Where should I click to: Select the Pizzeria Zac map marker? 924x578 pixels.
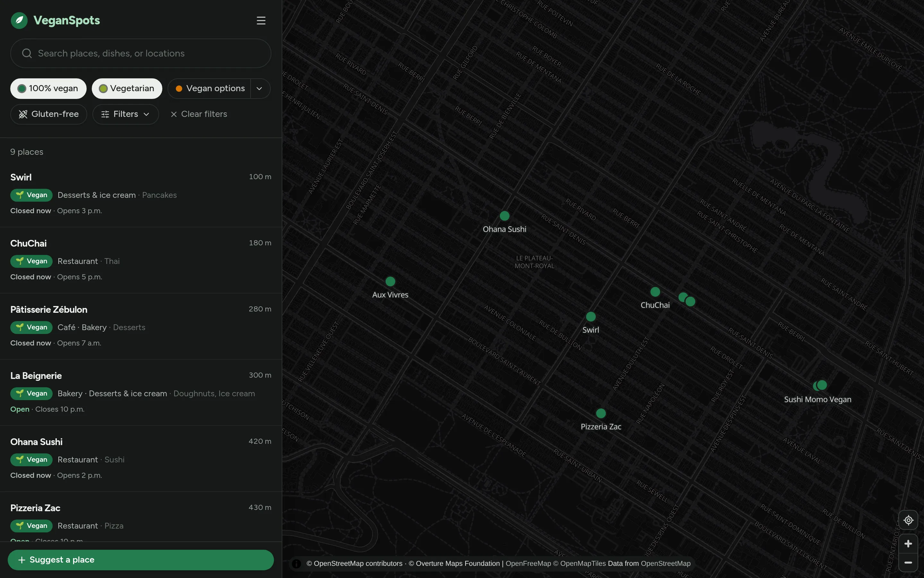(x=601, y=413)
